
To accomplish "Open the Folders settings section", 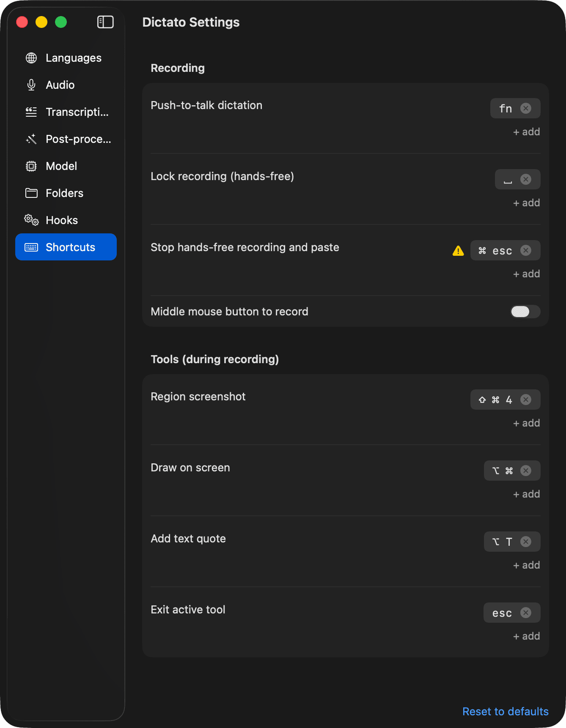I will [x=66, y=193].
